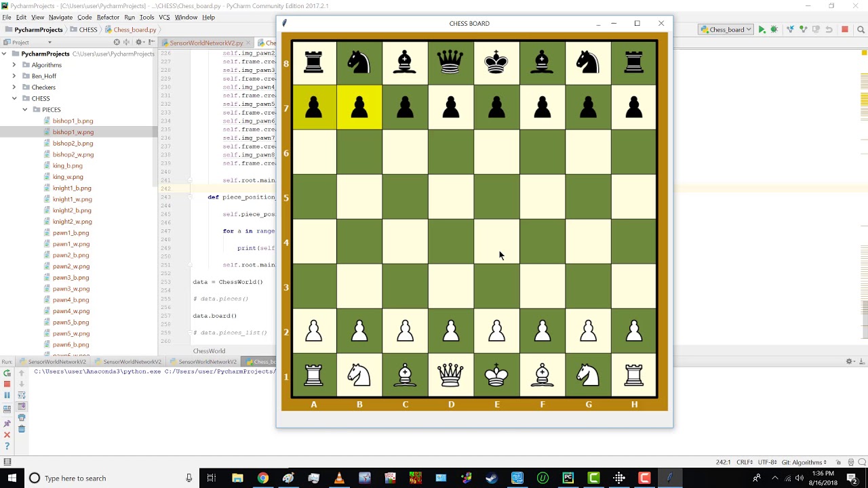Image resolution: width=868 pixels, height=488 pixels.
Task: Click the black king on E8
Action: point(496,62)
